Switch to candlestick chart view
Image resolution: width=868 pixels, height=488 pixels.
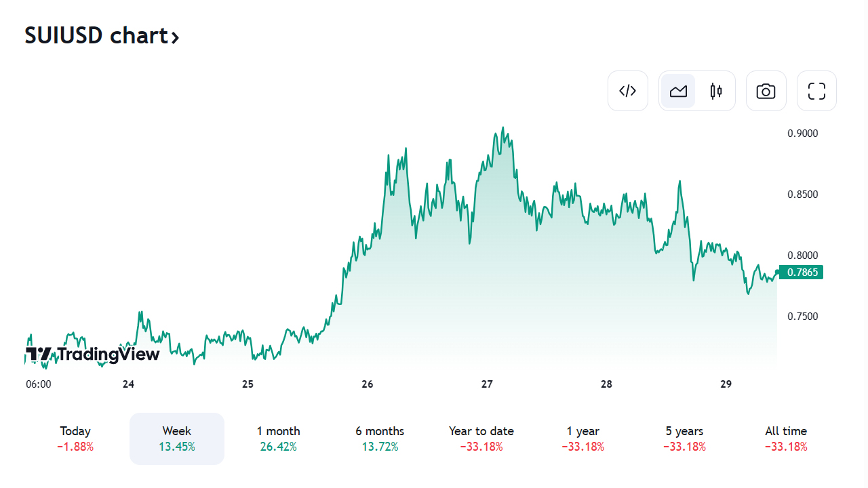(x=716, y=91)
